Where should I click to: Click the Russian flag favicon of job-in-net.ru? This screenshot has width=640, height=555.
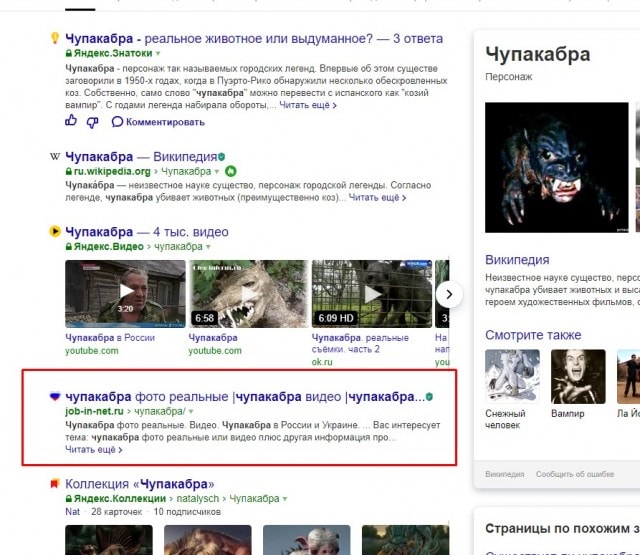click(55, 396)
